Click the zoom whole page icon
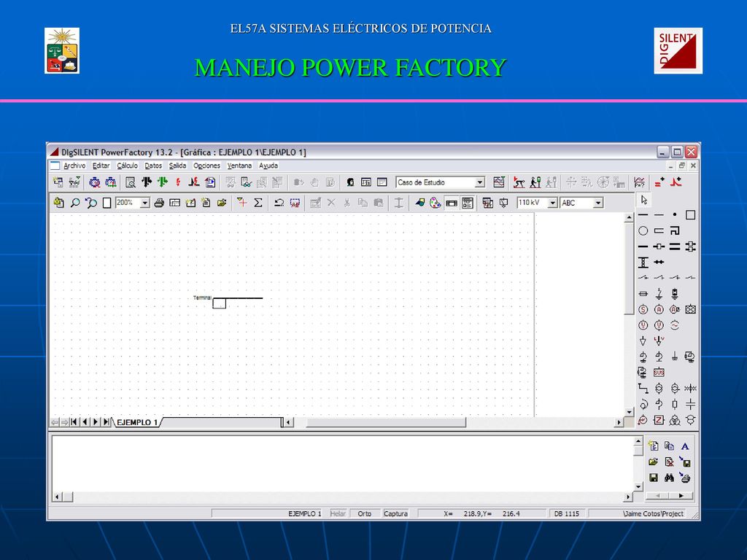747x560 pixels. (107, 203)
